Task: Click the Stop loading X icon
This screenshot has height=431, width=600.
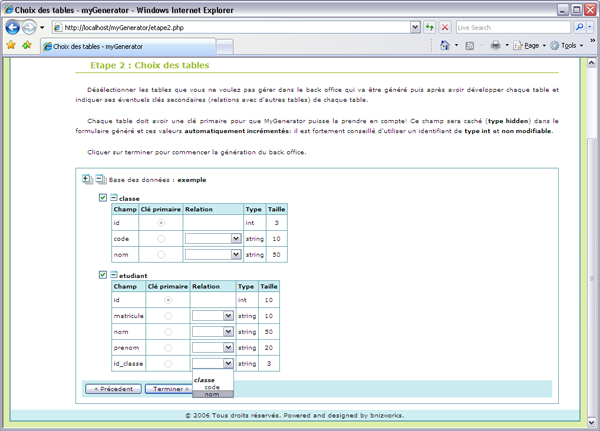Action: pos(443,27)
